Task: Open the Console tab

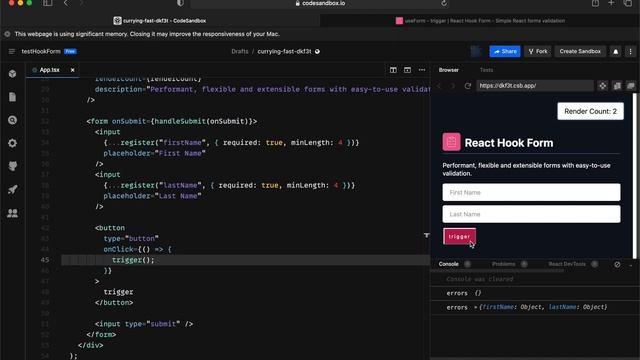Action: tap(449, 264)
